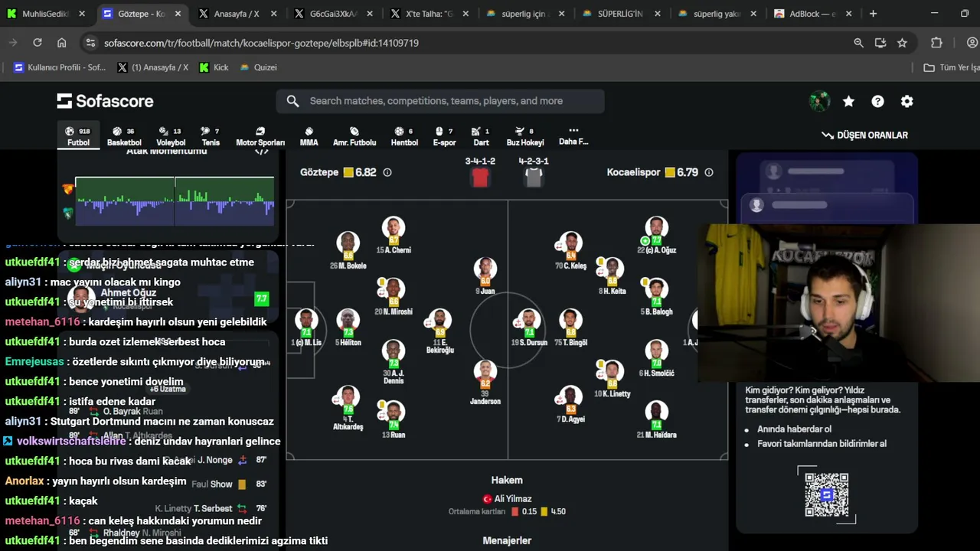Click the Buz Hokeyi icon

[520, 131]
